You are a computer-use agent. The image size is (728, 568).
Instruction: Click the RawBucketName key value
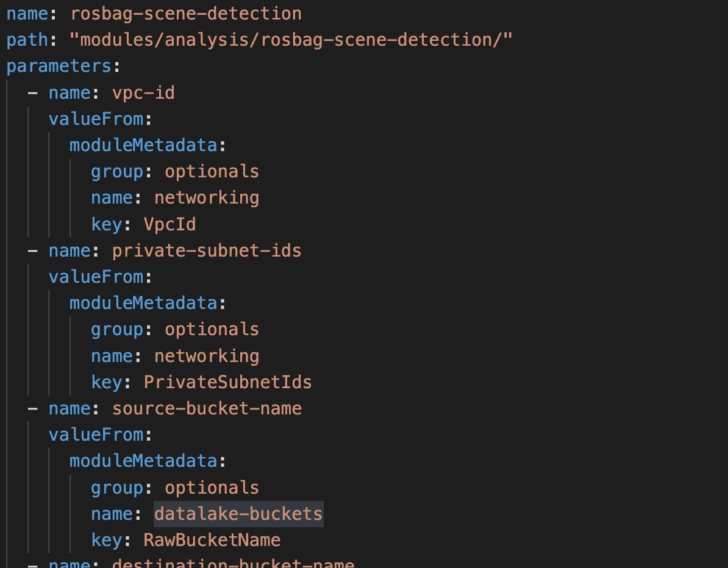click(212, 540)
